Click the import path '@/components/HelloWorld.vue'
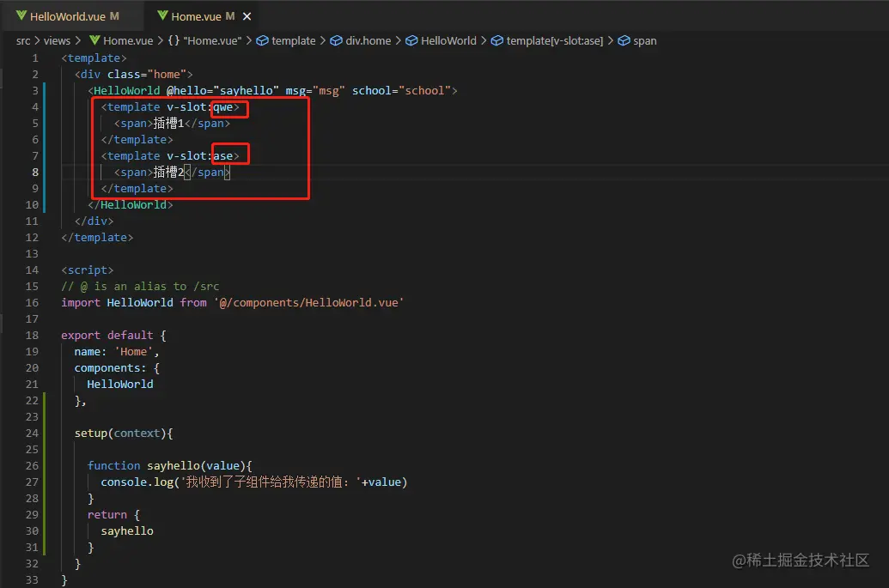This screenshot has height=588, width=889. [x=309, y=303]
